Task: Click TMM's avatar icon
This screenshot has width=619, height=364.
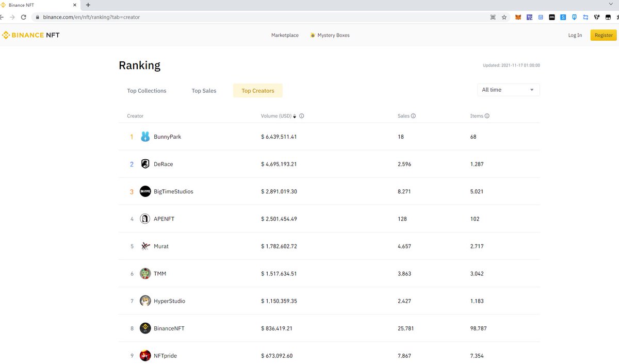Action: tap(145, 274)
